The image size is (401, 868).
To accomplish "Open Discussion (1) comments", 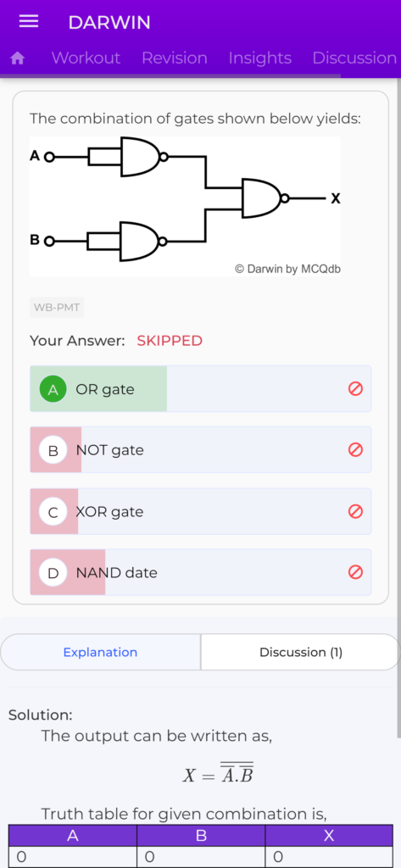I will (301, 652).
